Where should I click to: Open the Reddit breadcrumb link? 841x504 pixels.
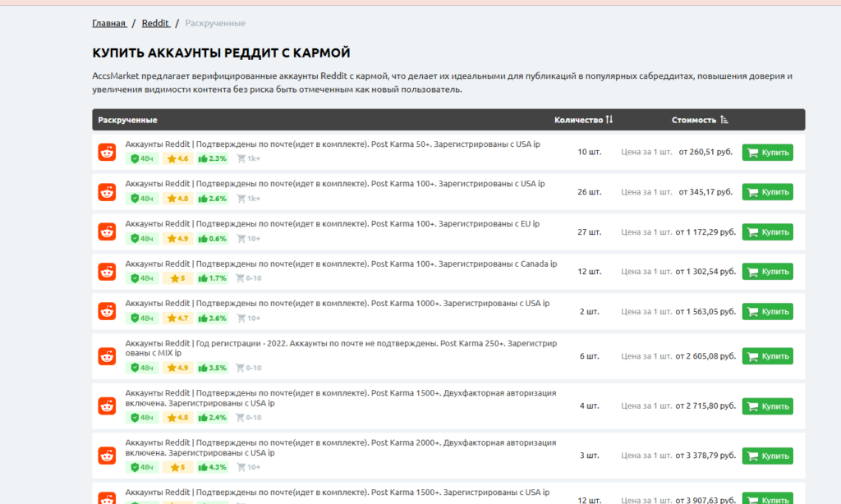coord(155,23)
